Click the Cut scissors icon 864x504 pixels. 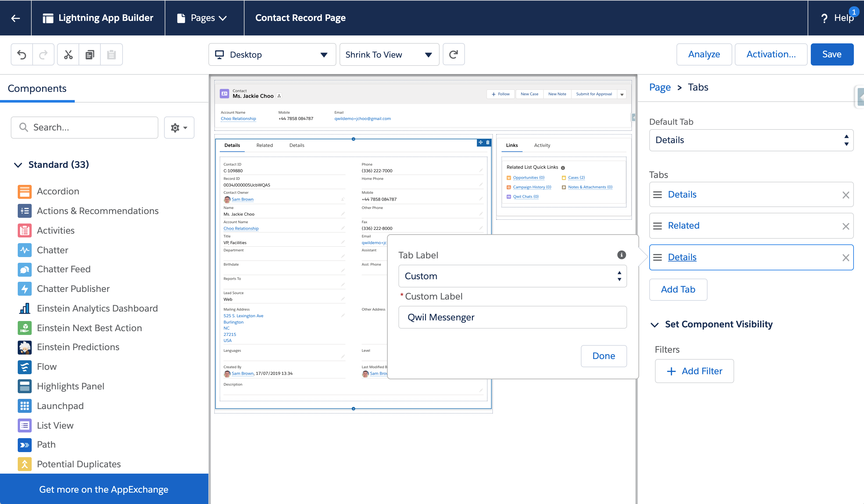(68, 54)
